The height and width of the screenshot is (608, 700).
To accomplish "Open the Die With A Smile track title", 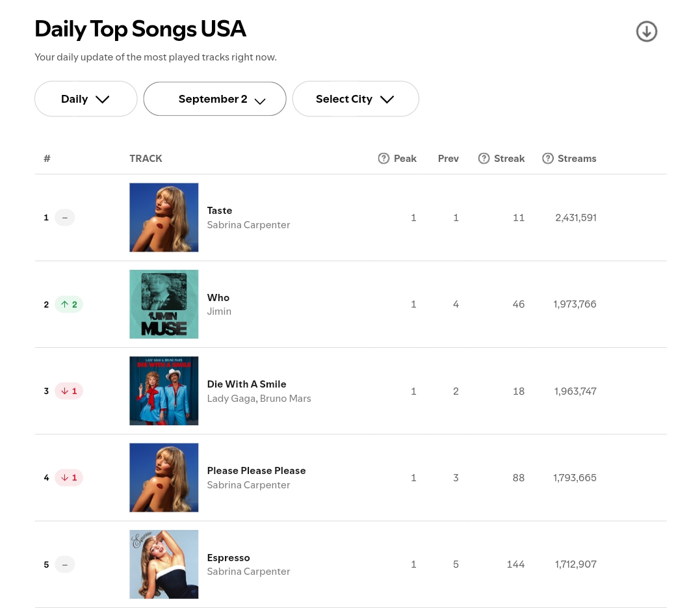I will [246, 384].
